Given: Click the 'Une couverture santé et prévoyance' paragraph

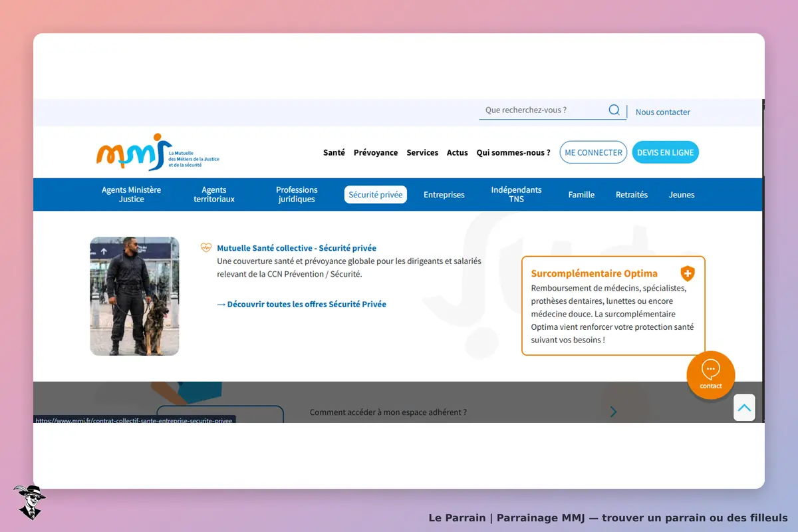Looking at the screenshot, I should [349, 267].
